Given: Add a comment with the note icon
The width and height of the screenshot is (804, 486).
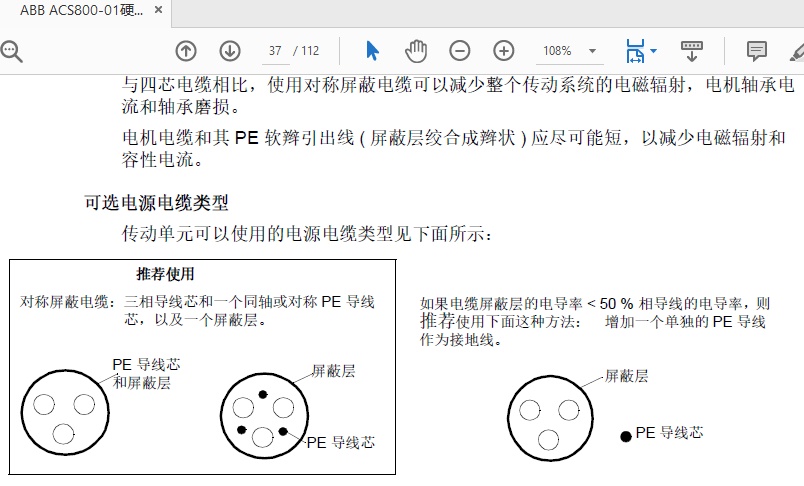Looking at the screenshot, I should tap(756, 51).
